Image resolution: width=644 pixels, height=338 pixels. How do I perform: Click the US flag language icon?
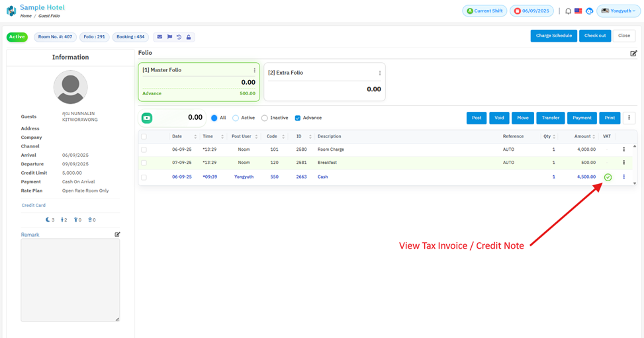tap(578, 11)
